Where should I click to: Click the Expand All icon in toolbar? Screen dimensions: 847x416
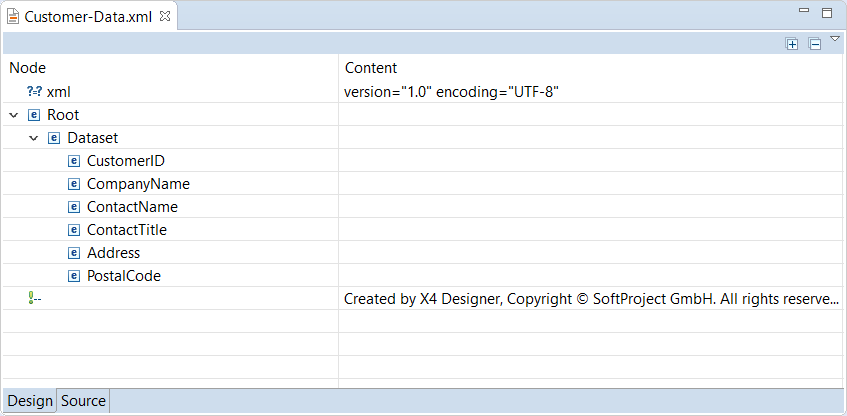[792, 44]
